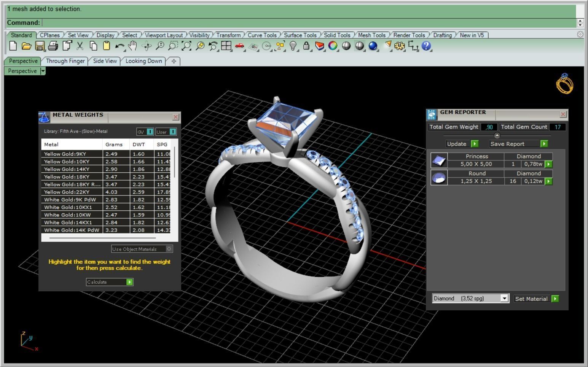Open a file with folder icon

26,46
